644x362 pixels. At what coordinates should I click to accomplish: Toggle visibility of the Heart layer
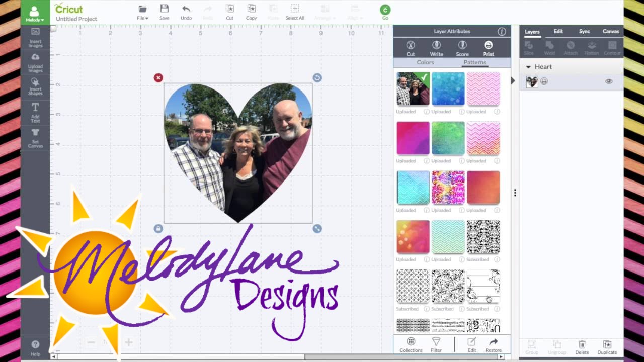pyautogui.click(x=609, y=81)
